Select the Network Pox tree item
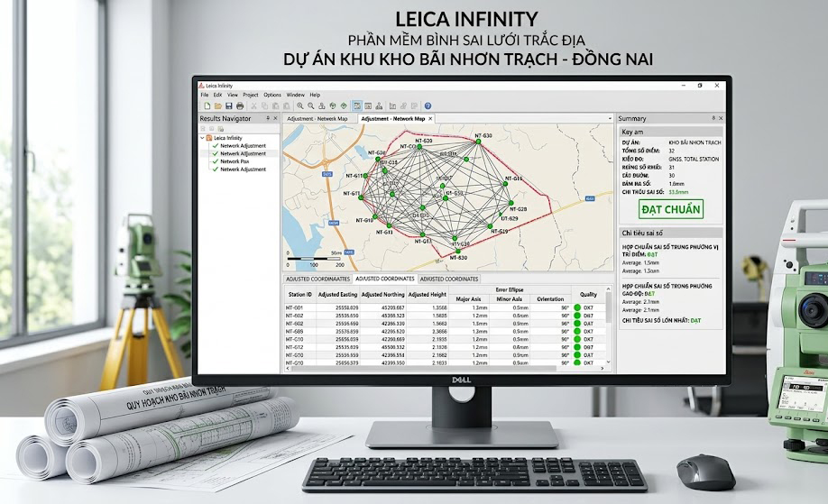The height and width of the screenshot is (504, 828). tap(235, 161)
